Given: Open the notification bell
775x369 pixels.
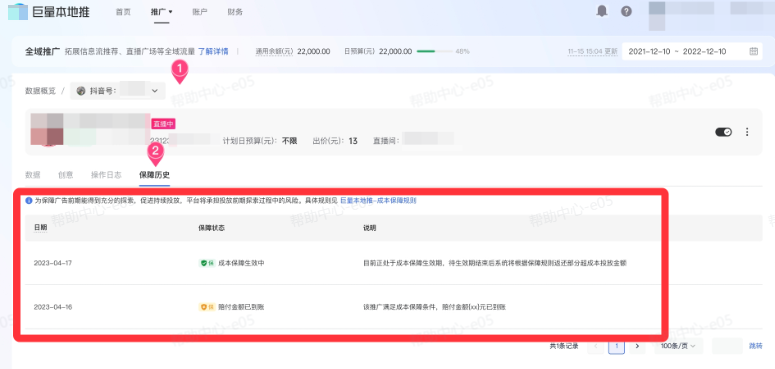Looking at the screenshot, I should pos(602,11).
